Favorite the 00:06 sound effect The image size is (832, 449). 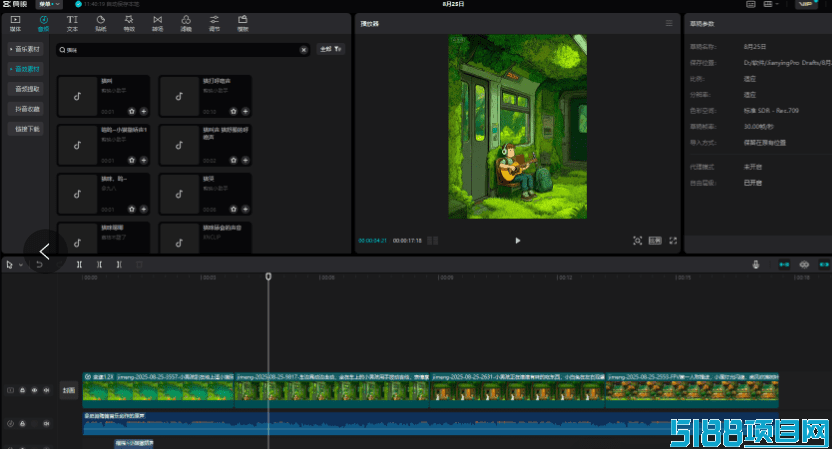click(233, 209)
